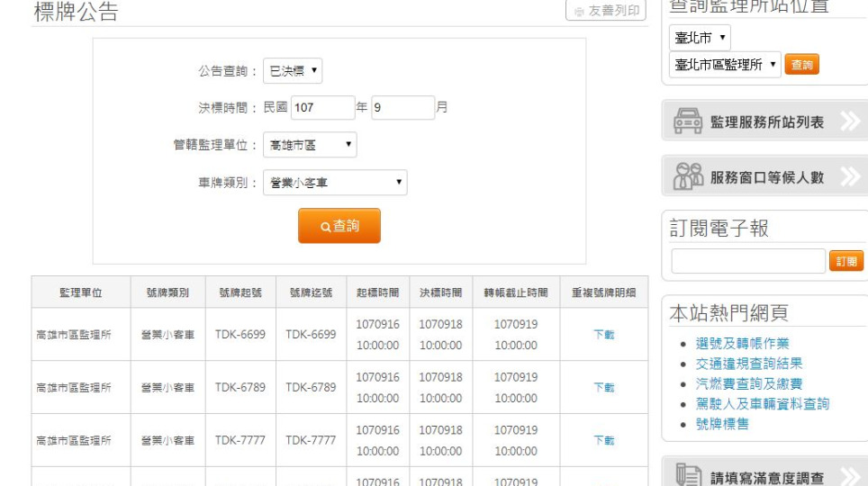Click the orange 查詢 search button
The image size is (868, 486).
[x=339, y=226]
